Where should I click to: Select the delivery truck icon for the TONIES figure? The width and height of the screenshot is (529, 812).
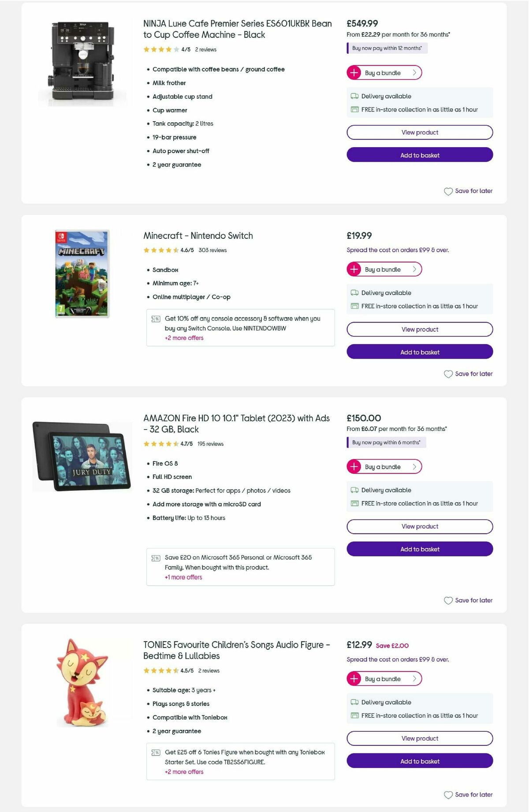pyautogui.click(x=354, y=702)
